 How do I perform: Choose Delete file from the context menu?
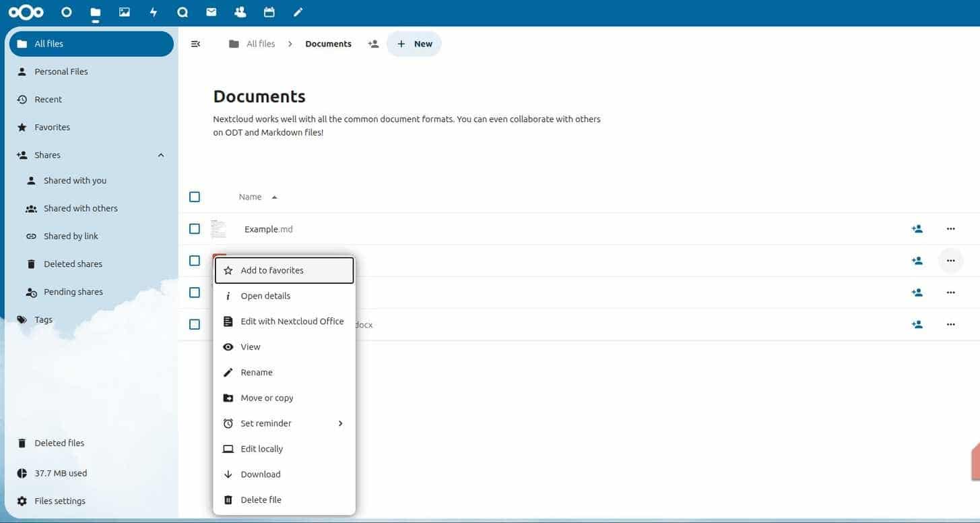[284, 500]
